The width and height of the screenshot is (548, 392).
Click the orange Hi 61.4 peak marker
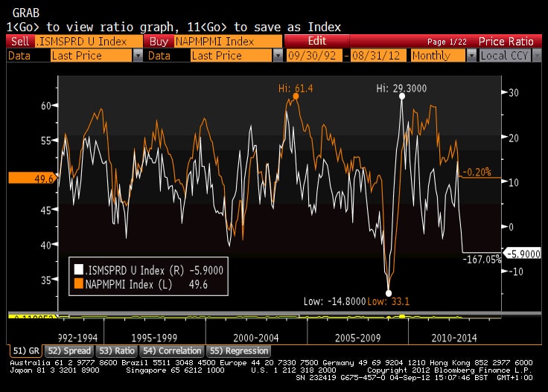pyautogui.click(x=296, y=96)
